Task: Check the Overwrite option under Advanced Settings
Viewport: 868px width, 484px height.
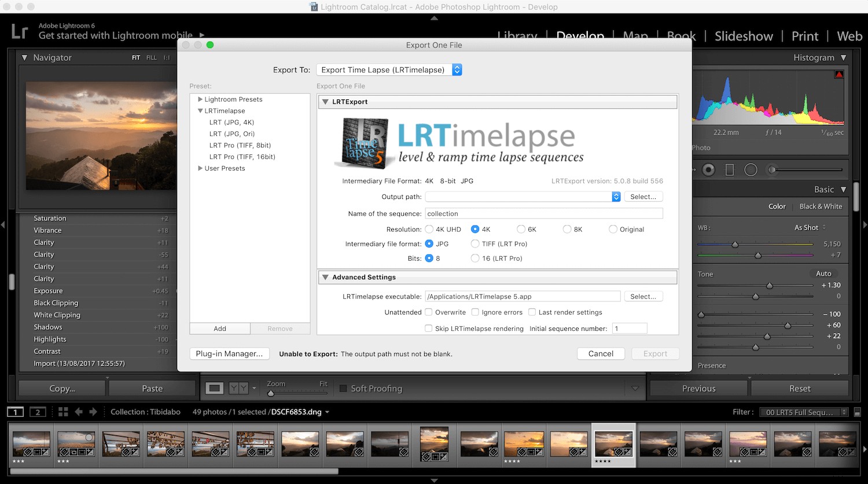Action: coord(428,312)
